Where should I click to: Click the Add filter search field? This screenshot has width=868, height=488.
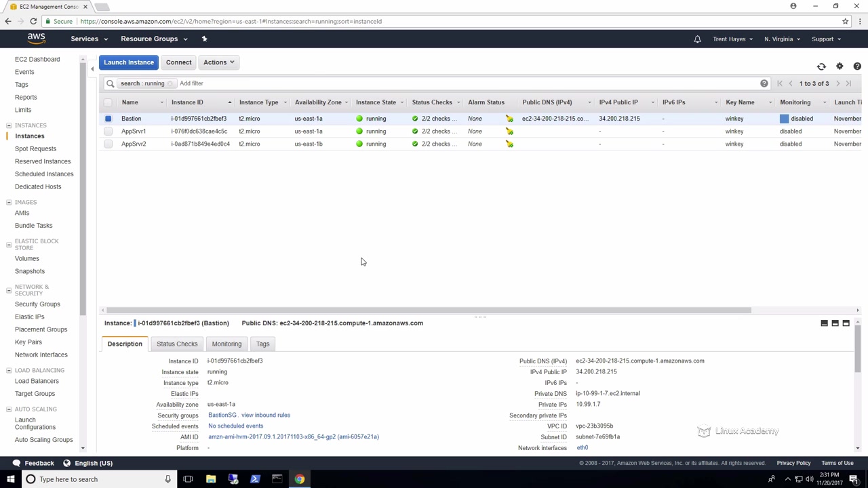pos(191,83)
